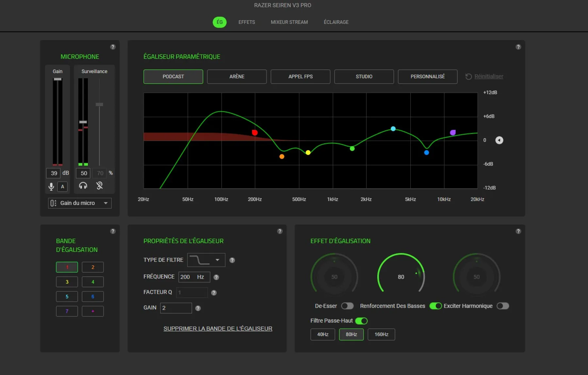This screenshot has width=588, height=375.
Task: Choose the Arène EQ preset
Action: (x=237, y=77)
